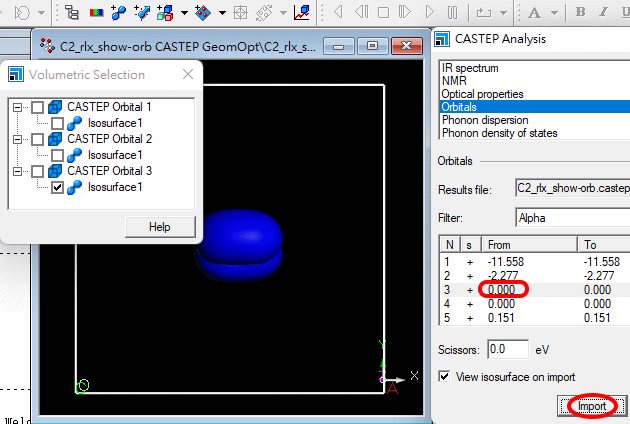
Task: Click the create isosurfaces toolbar icon
Action: point(120,13)
